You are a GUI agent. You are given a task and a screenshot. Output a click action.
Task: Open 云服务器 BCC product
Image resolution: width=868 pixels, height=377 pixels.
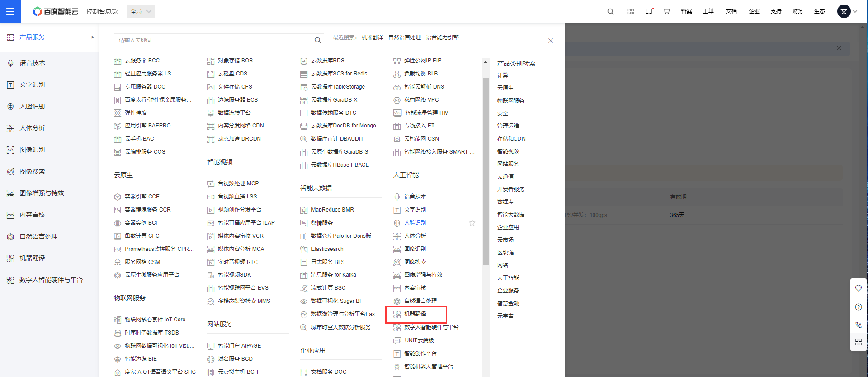pyautogui.click(x=142, y=61)
